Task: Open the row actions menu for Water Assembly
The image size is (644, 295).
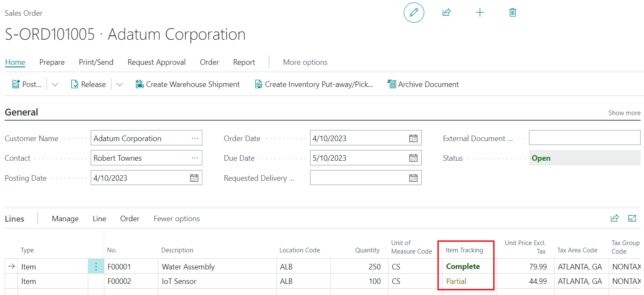Action: tap(96, 266)
